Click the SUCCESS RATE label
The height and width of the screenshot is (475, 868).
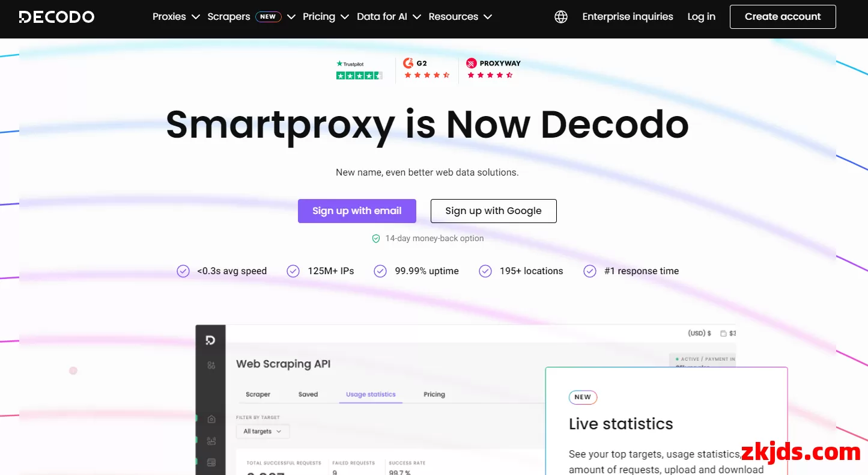(x=407, y=463)
